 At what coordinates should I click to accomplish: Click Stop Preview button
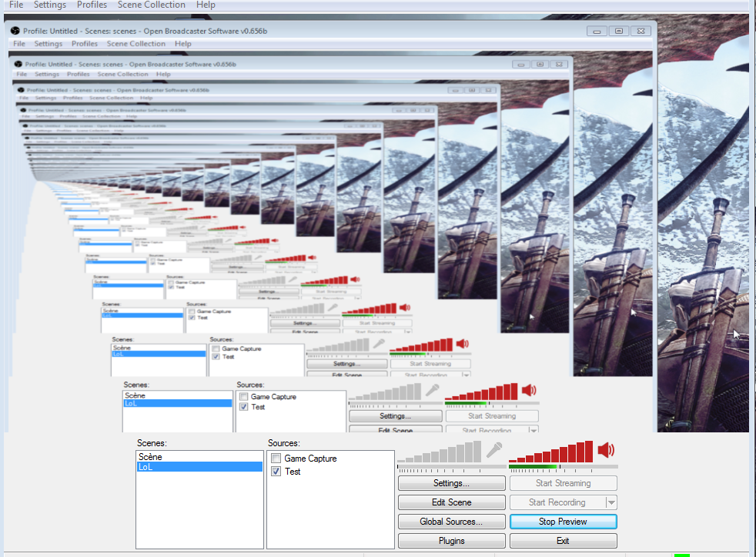[563, 522]
